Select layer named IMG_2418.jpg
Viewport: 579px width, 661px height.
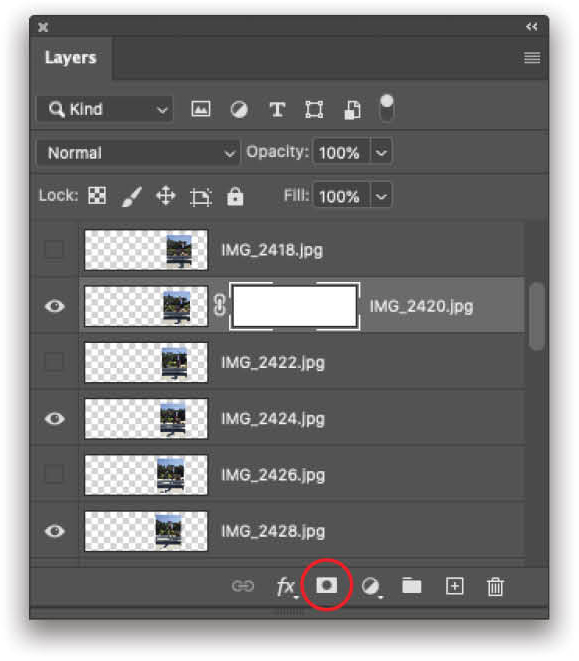(272, 250)
